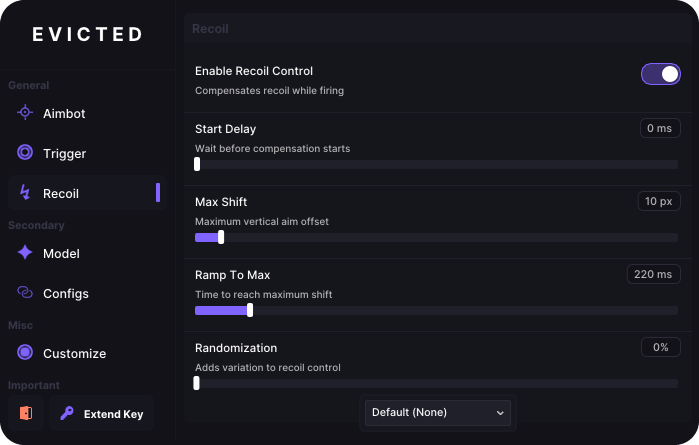Click the purple key icon
The image size is (699, 445).
coord(67,413)
